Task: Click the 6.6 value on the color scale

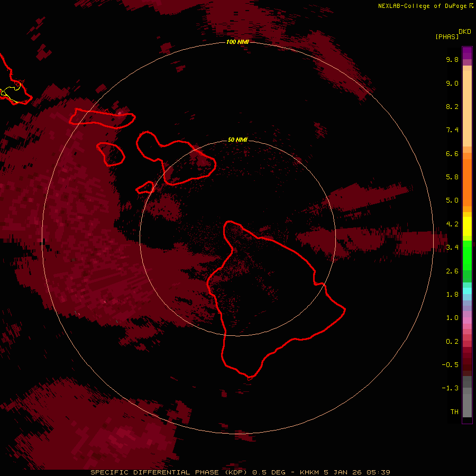Action: click(x=452, y=154)
